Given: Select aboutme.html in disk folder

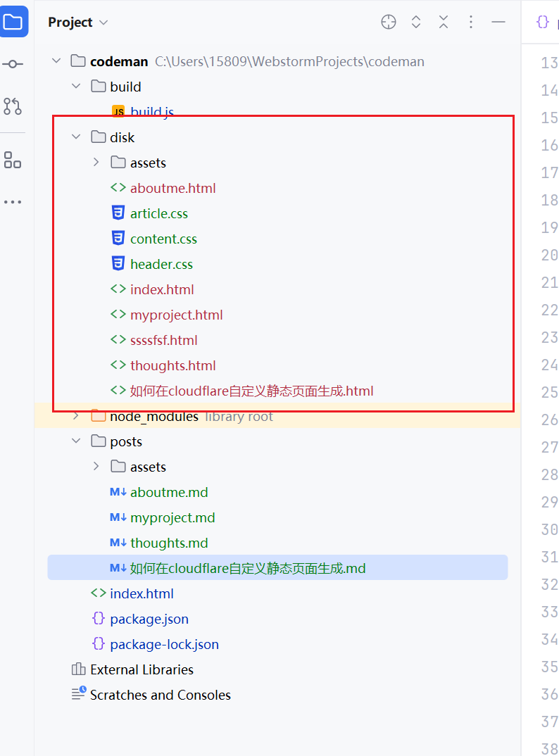Looking at the screenshot, I should point(172,188).
